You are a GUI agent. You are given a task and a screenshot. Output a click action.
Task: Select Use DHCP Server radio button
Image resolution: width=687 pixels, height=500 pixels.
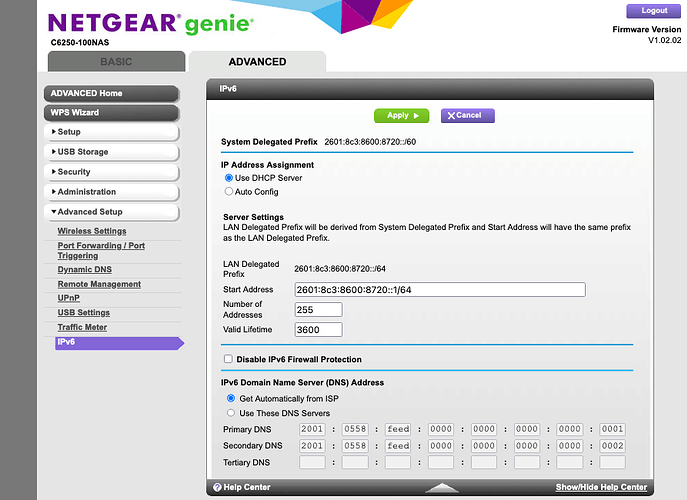[x=229, y=178]
